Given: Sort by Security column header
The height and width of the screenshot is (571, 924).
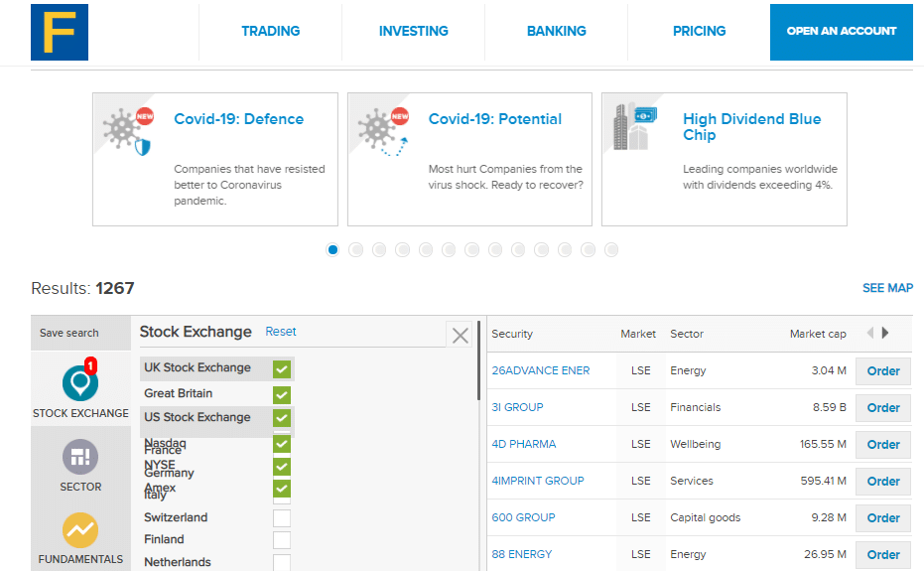Looking at the screenshot, I should [512, 334].
